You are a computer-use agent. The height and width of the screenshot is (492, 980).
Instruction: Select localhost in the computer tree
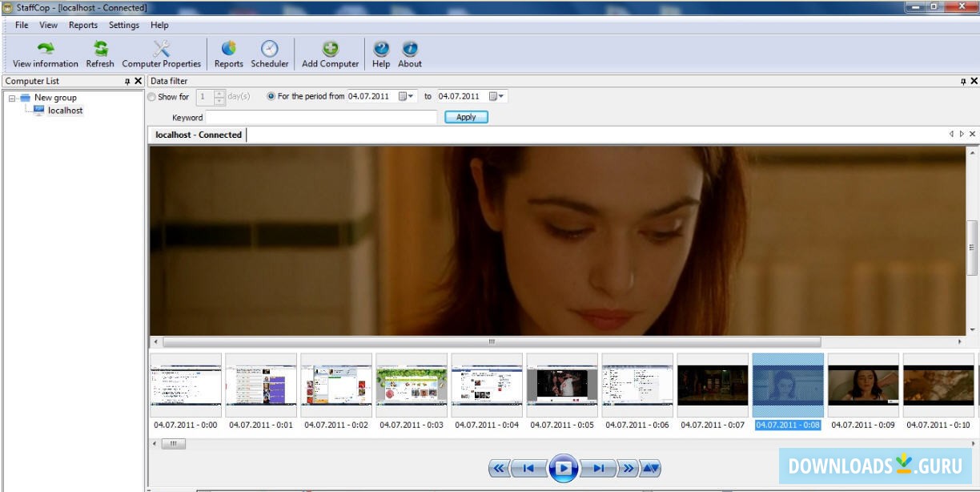point(65,111)
